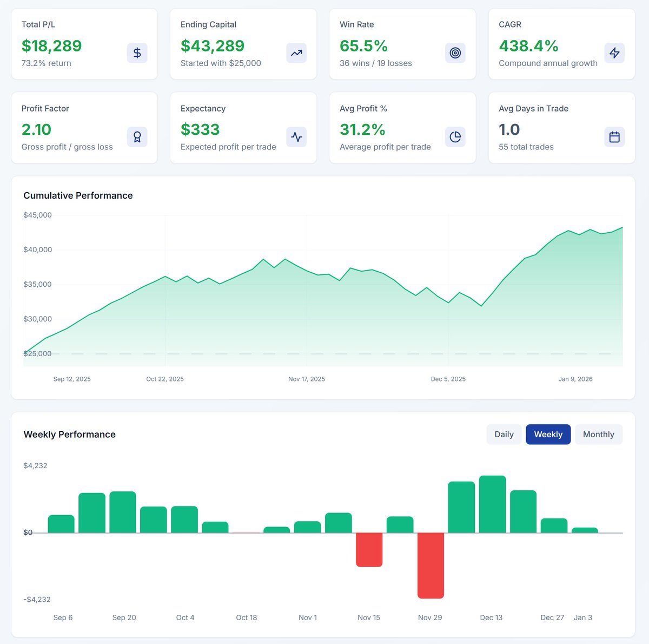Click '55 total trades' text
Screen dimensions: 649x644
526,147
